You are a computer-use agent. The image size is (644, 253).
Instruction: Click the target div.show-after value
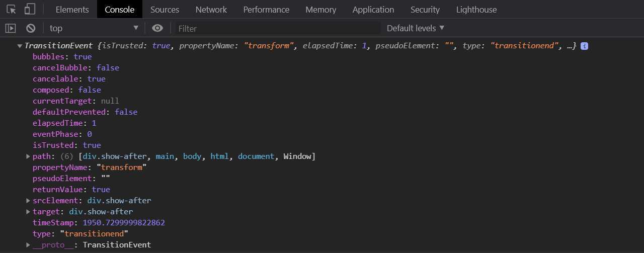(x=101, y=212)
